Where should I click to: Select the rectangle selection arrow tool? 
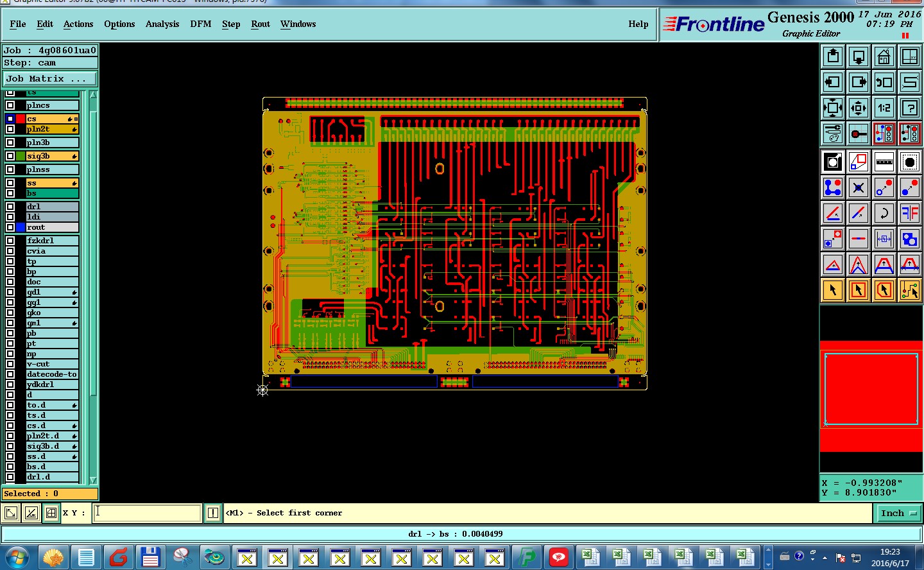859,290
